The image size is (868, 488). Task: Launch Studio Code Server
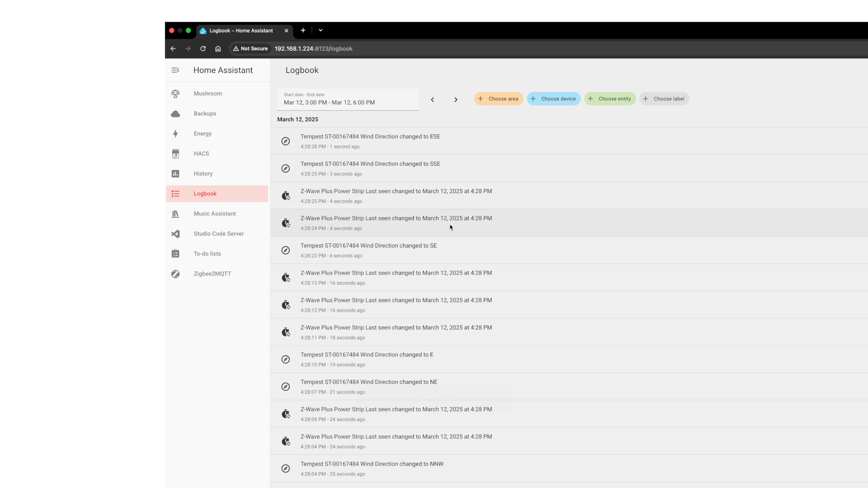(217, 234)
